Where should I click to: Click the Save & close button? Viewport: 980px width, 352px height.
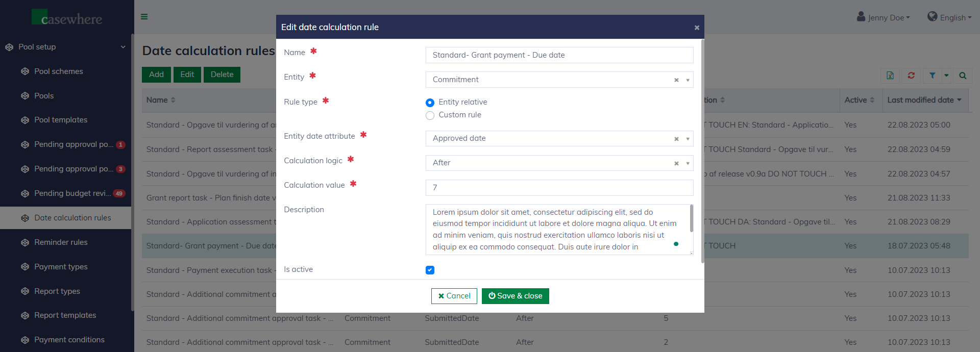pos(515,296)
